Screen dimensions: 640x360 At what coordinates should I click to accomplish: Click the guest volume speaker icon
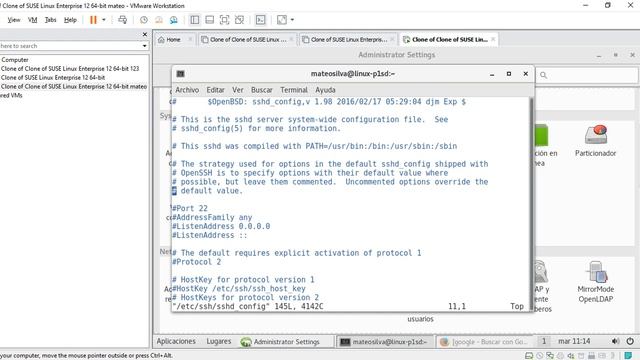point(615,341)
